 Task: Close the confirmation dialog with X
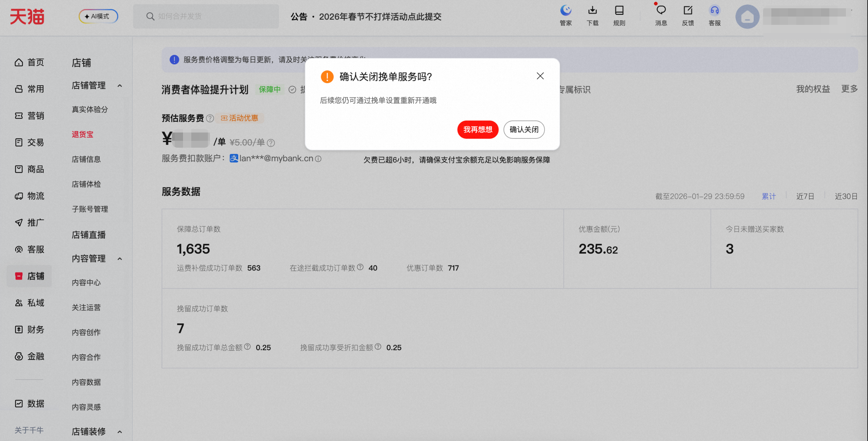[540, 76]
